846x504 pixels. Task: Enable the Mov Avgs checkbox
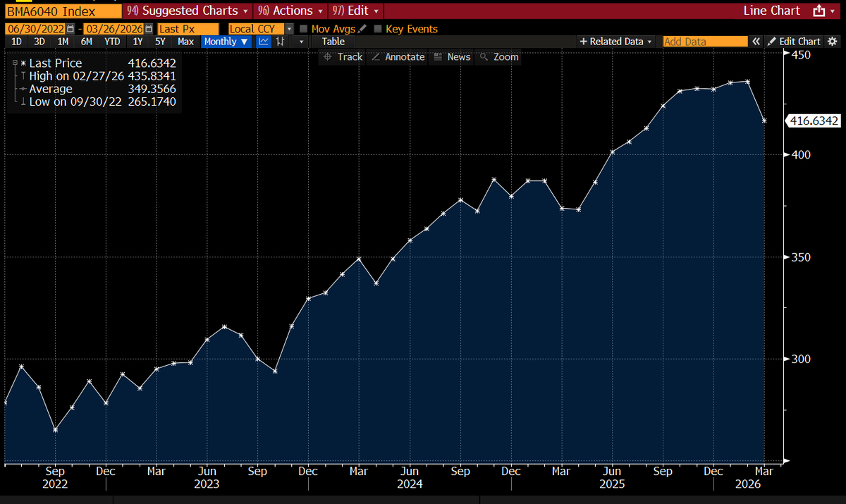pos(304,29)
